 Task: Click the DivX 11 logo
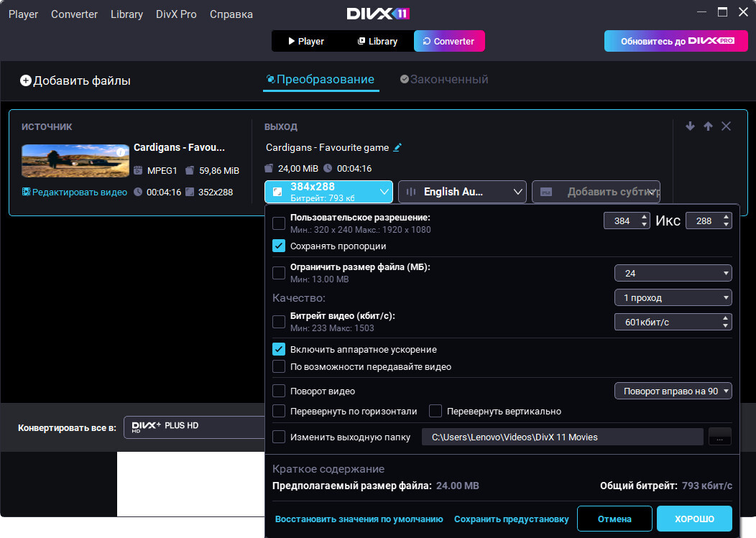point(378,14)
